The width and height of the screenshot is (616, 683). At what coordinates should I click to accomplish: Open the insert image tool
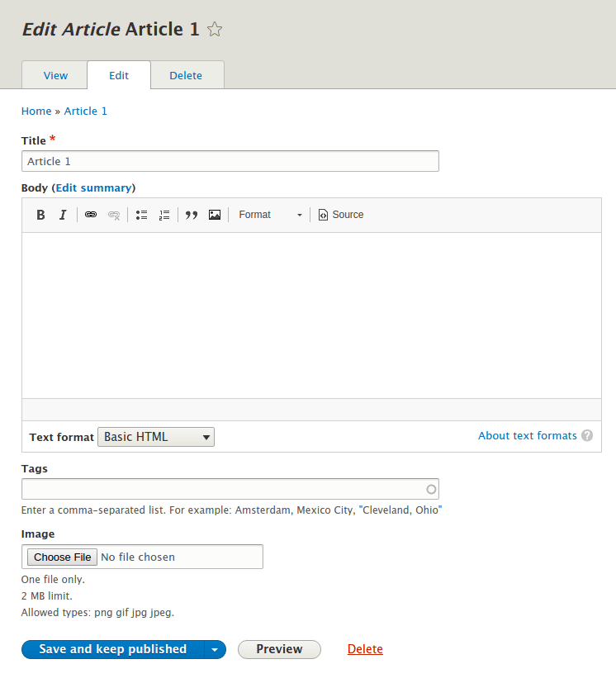coord(215,215)
